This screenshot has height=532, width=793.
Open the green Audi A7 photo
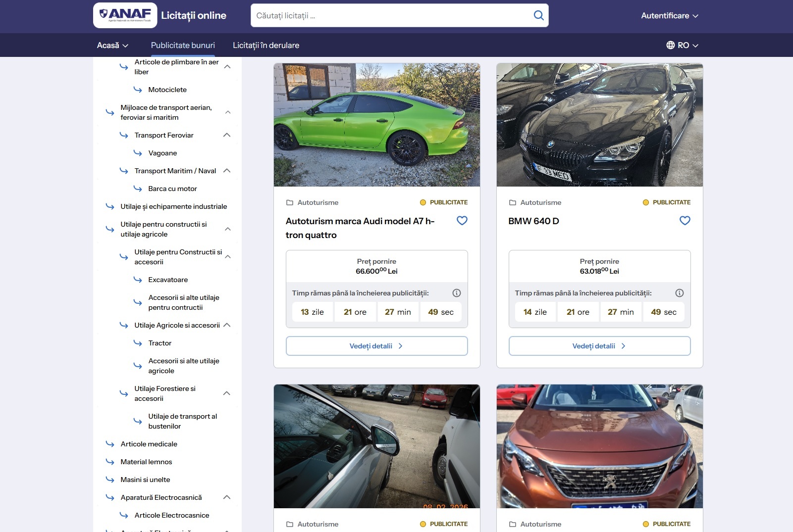coord(376,125)
